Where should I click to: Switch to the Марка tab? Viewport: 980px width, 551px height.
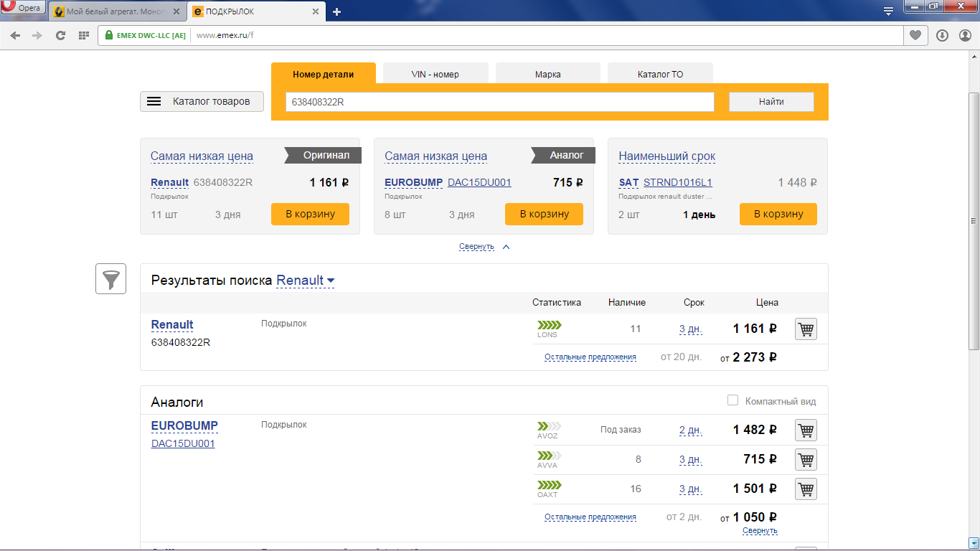point(548,74)
